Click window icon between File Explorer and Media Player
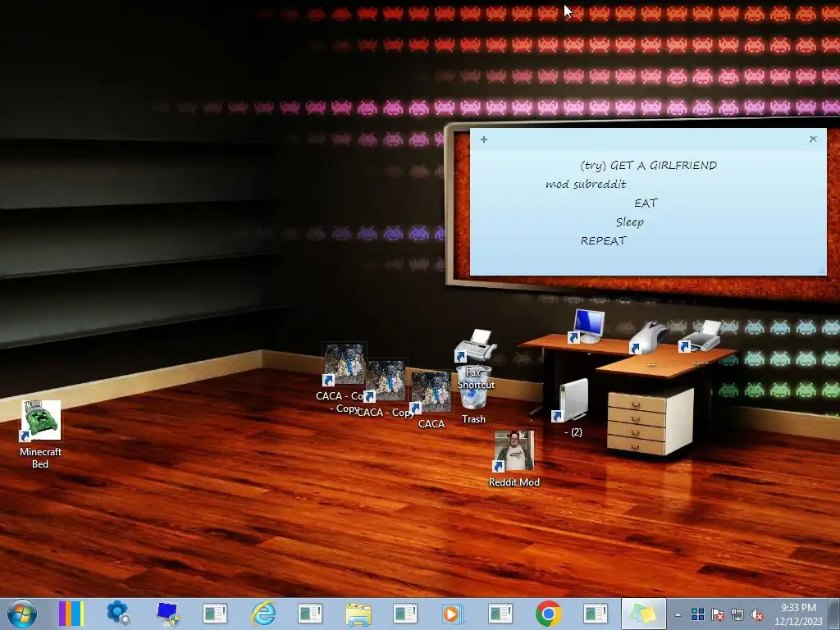 click(x=405, y=614)
